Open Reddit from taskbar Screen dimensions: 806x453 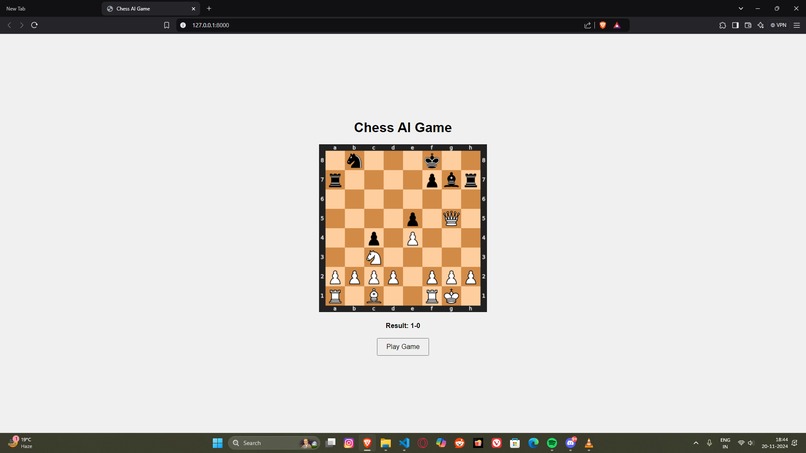coord(460,443)
